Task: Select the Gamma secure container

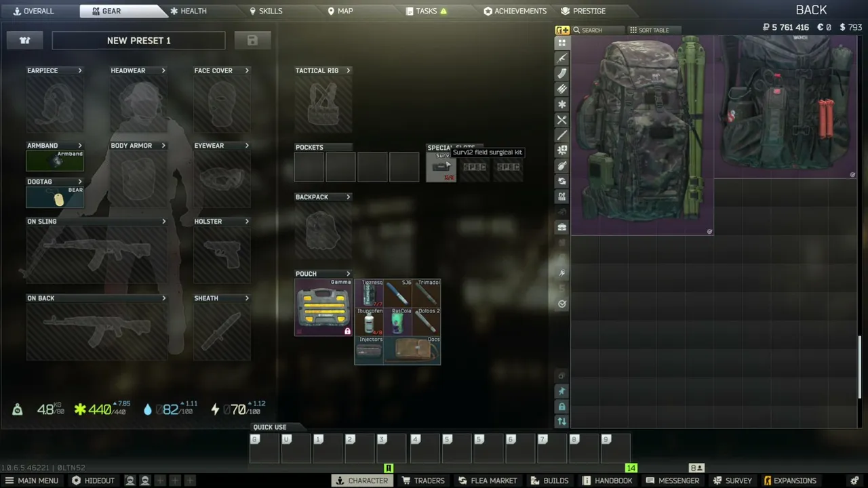Action: point(323,307)
